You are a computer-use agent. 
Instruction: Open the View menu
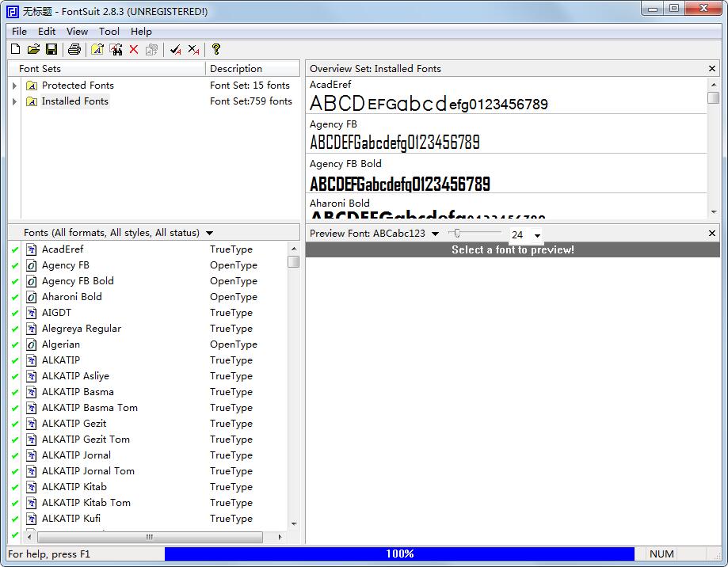pyautogui.click(x=77, y=32)
